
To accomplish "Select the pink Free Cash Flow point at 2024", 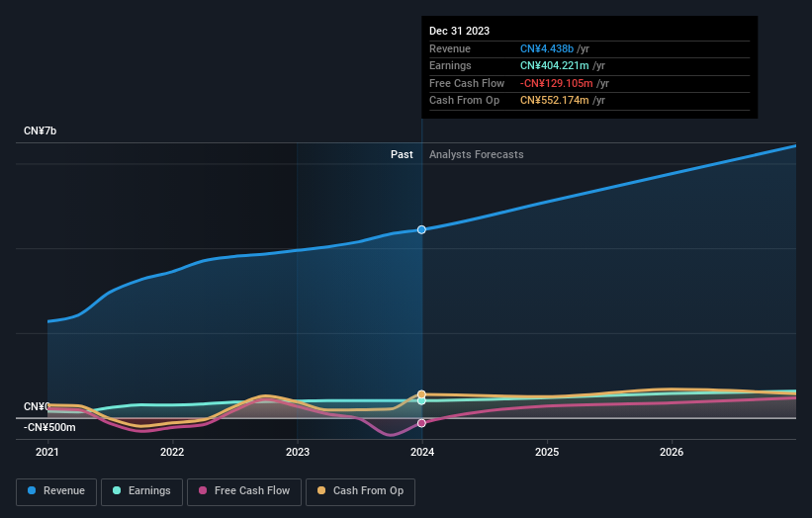I will click(421, 423).
